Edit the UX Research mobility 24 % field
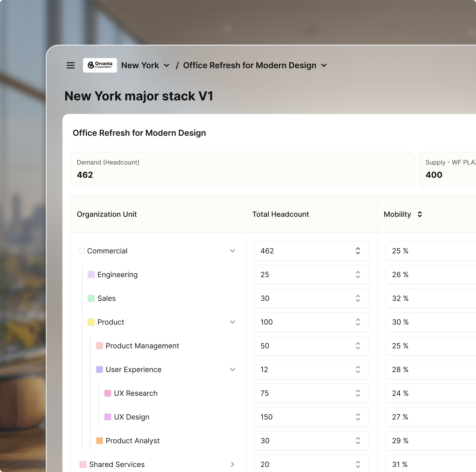The width and height of the screenshot is (476, 472). (x=431, y=393)
